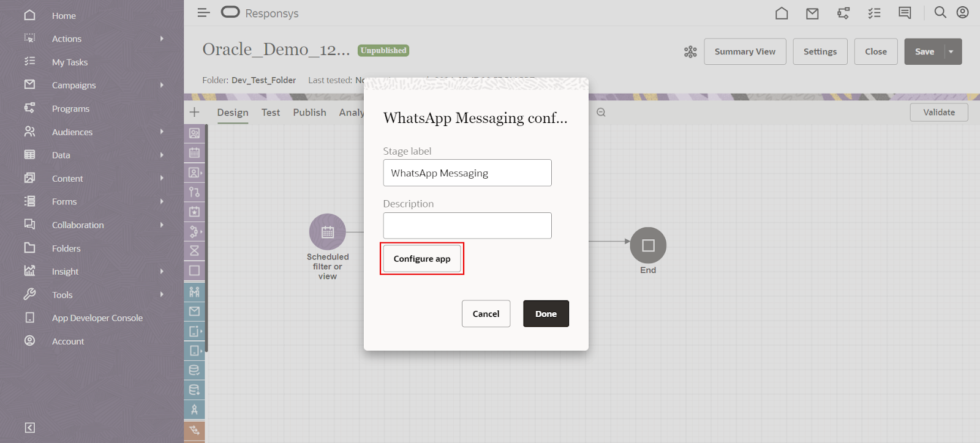This screenshot has width=980, height=443.
Task: Collapse the left sidebar with arrow icon
Action: click(29, 428)
